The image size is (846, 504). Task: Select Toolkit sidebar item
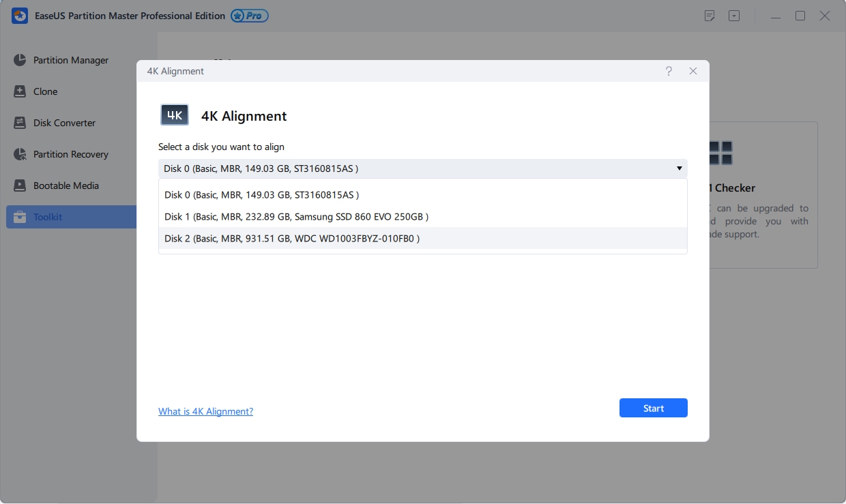(x=71, y=217)
